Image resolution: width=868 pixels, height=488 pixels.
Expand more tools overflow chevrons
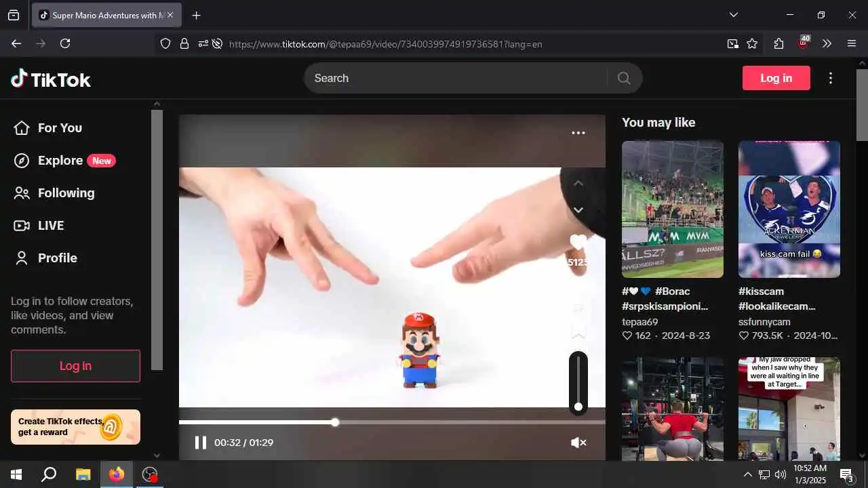827,43
